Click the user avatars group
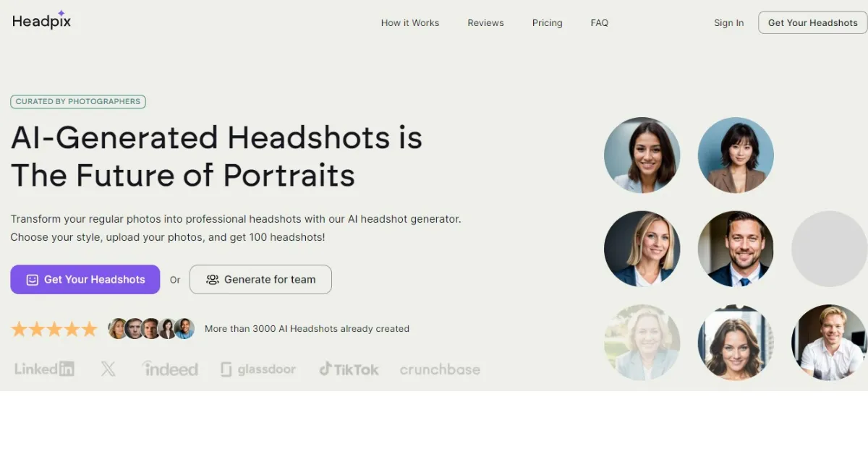868x454 pixels. [x=151, y=329]
